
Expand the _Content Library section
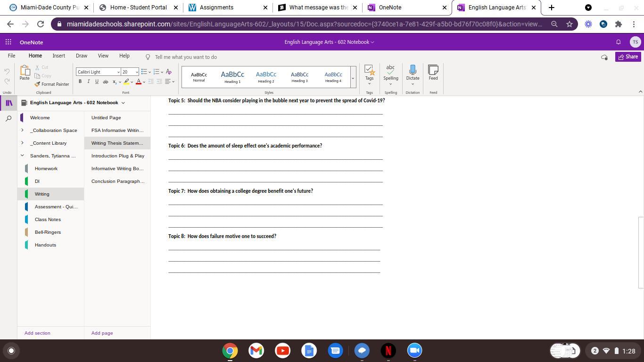tap(22, 143)
